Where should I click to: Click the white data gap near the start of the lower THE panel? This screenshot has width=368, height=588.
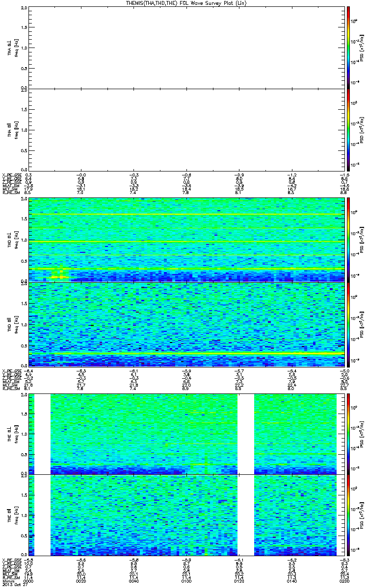click(42, 515)
